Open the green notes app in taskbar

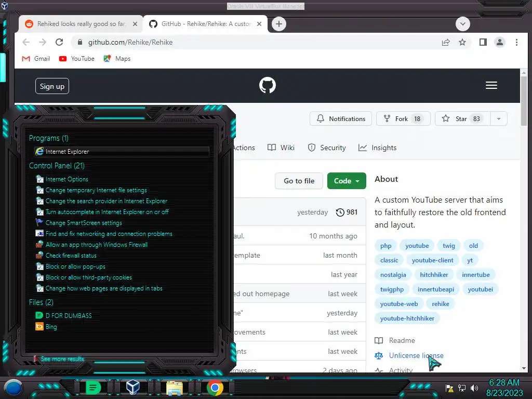point(93,388)
